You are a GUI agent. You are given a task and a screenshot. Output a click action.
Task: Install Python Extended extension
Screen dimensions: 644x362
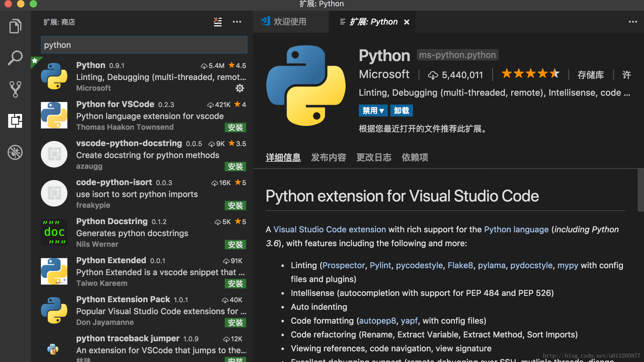[235, 284]
